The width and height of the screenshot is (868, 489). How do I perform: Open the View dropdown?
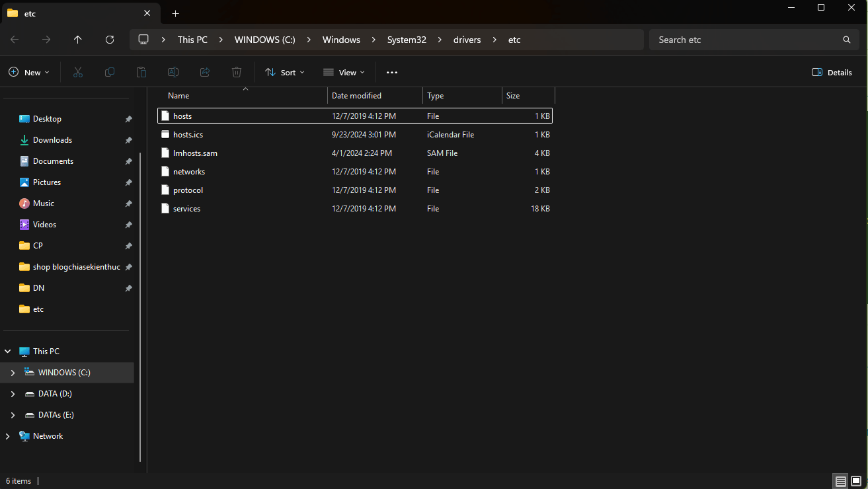point(344,72)
